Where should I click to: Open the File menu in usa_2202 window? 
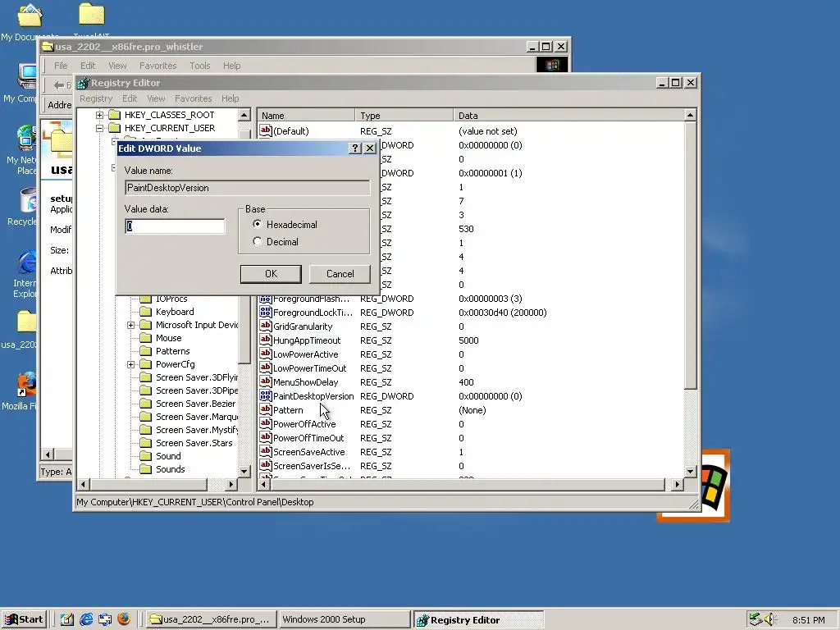coord(61,66)
